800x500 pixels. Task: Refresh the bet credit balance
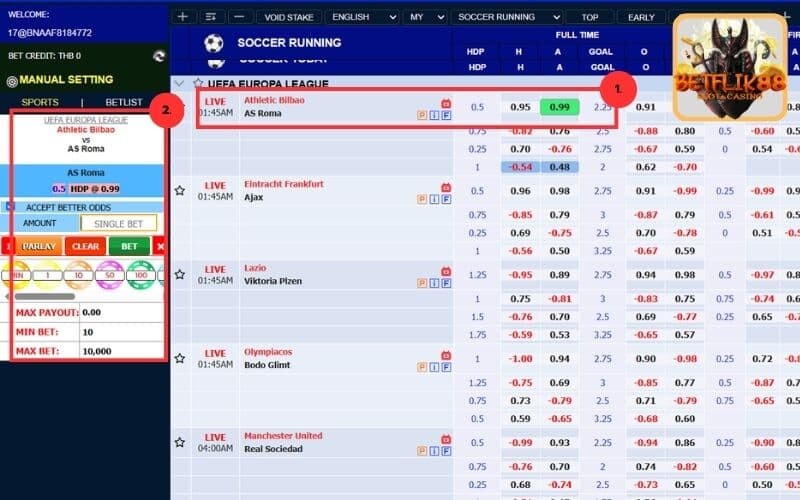[159, 56]
